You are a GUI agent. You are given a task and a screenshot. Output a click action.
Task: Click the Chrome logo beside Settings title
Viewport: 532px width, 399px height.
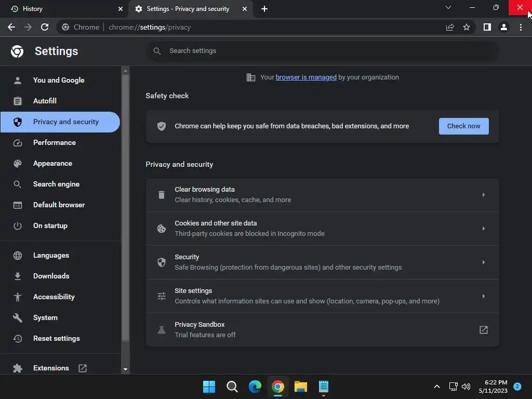(17, 51)
